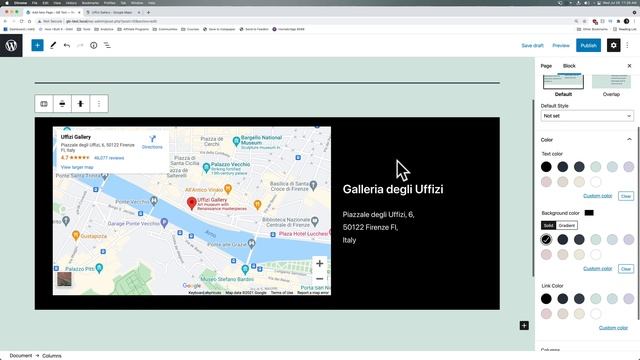Click the Preview button
This screenshot has width=640, height=360.
tap(561, 45)
